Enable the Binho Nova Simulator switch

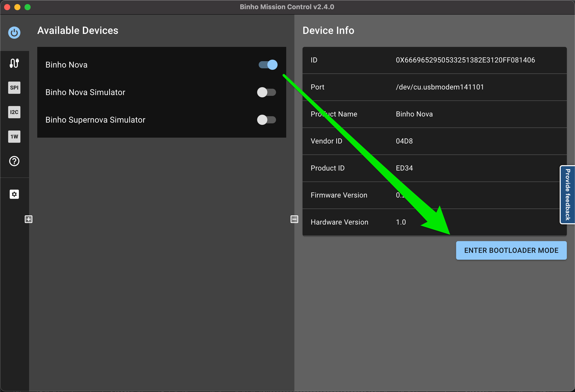tap(267, 92)
